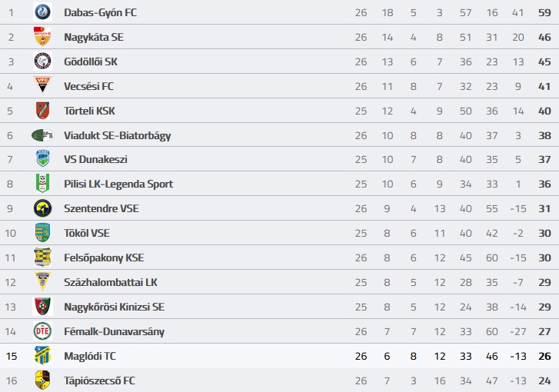Select the highlighted Maglódi TC row
This screenshot has width=559, height=392.
coord(280,356)
